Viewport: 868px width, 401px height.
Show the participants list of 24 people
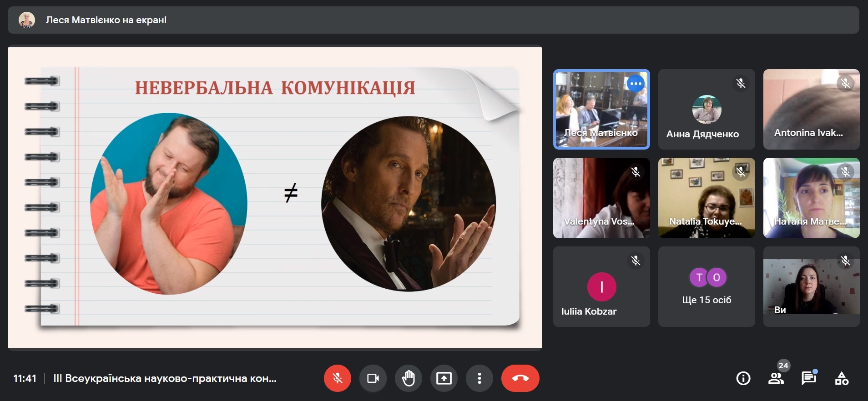click(776, 378)
